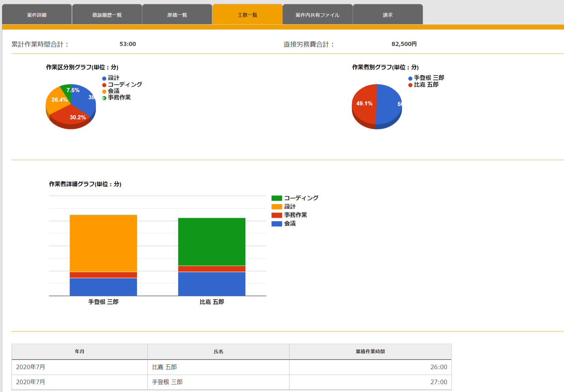Click the 比嘉 五郎 label under the bar chart
This screenshot has width=564, height=392.
(x=212, y=302)
